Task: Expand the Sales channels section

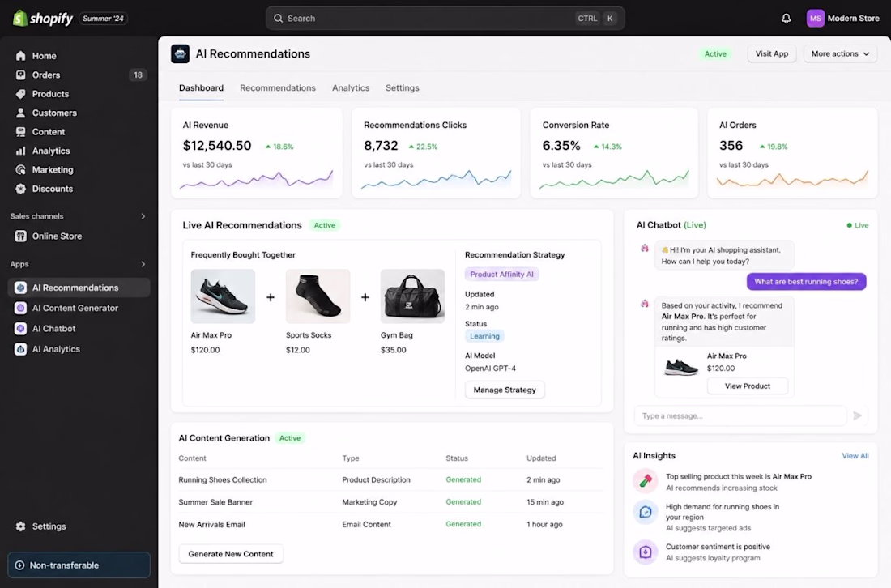Action: pyautogui.click(x=143, y=216)
